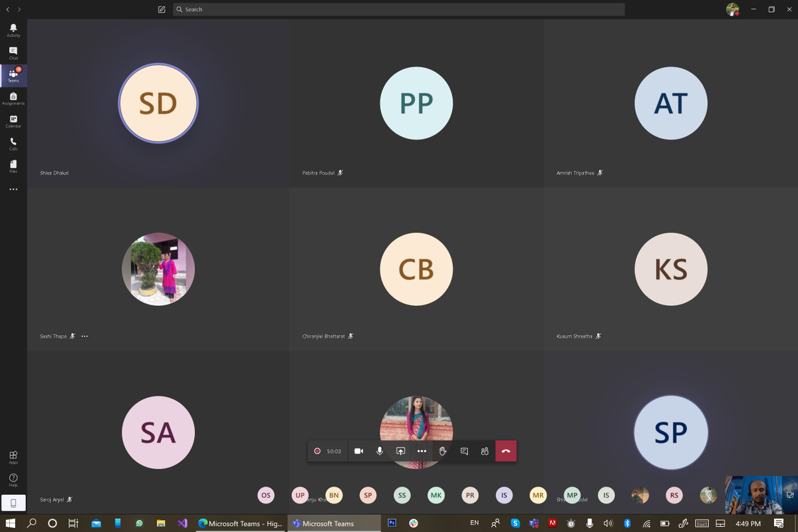798x532 pixels.
Task: Open the Calendar in the sidebar
Action: (x=13, y=121)
